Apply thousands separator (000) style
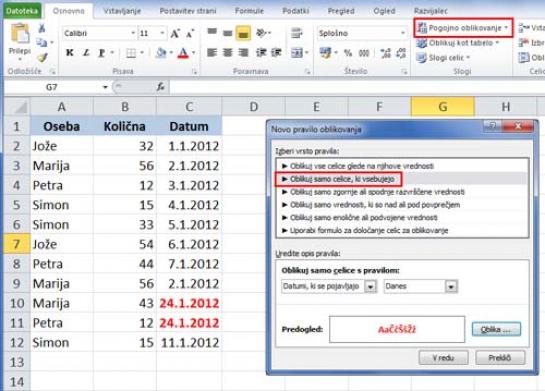Screen dimensions: 545x391 (364, 53)
